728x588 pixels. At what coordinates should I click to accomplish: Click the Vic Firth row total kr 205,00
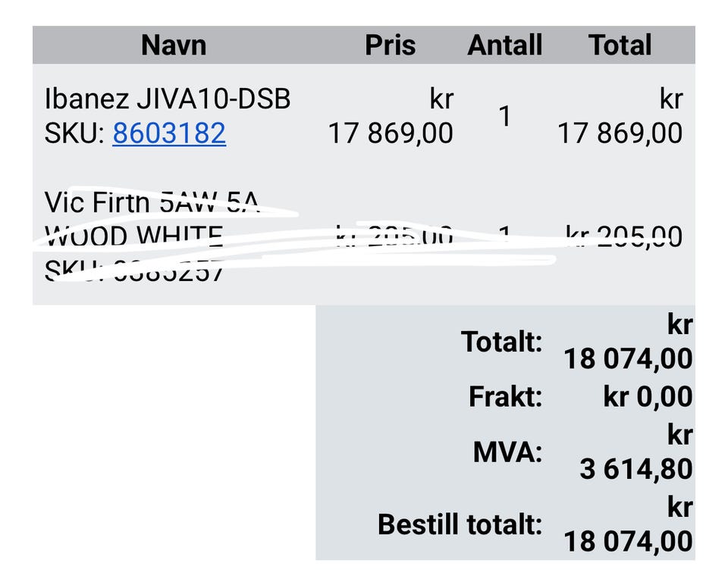tap(624, 236)
